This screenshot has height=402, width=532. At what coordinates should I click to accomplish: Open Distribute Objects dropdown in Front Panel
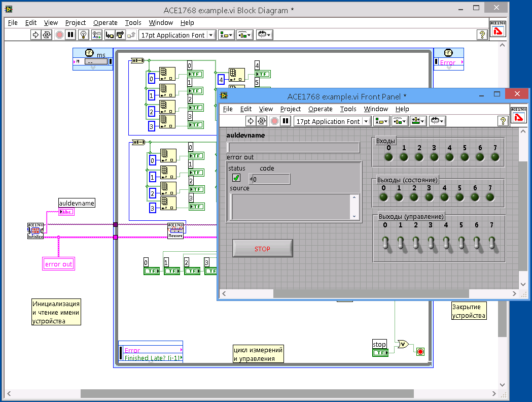click(400, 121)
